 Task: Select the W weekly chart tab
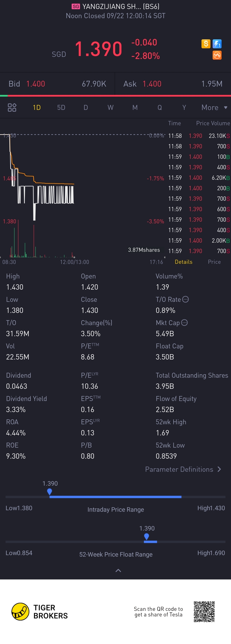coord(110,108)
